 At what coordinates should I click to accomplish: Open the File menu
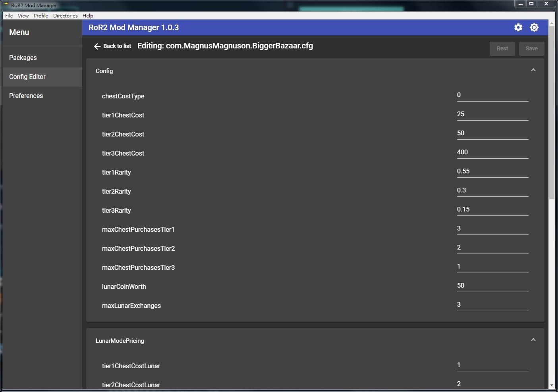click(x=8, y=15)
